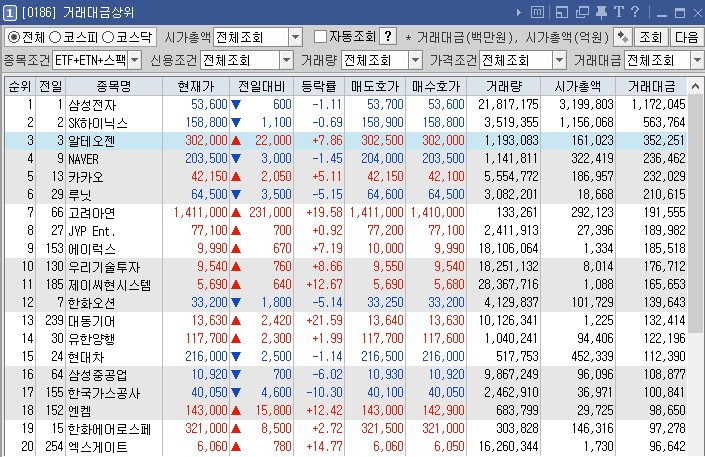Select the 제이씨현시스템 stock name

(x=109, y=285)
